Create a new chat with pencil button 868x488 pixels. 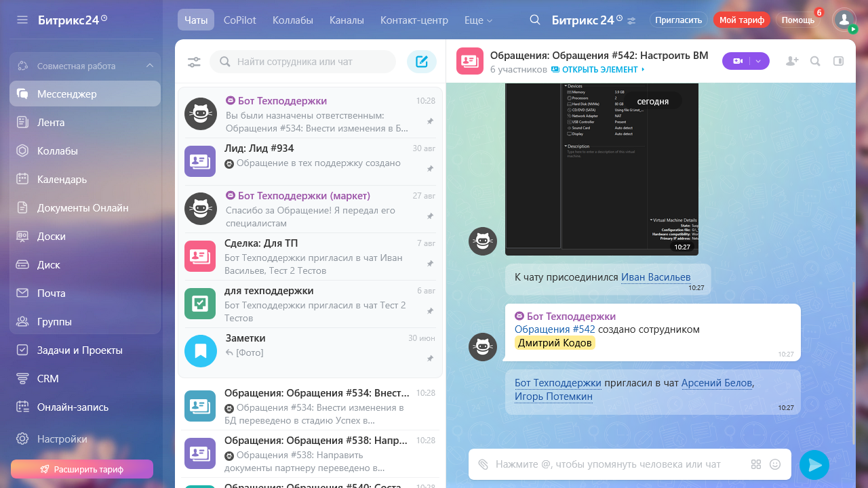(422, 62)
